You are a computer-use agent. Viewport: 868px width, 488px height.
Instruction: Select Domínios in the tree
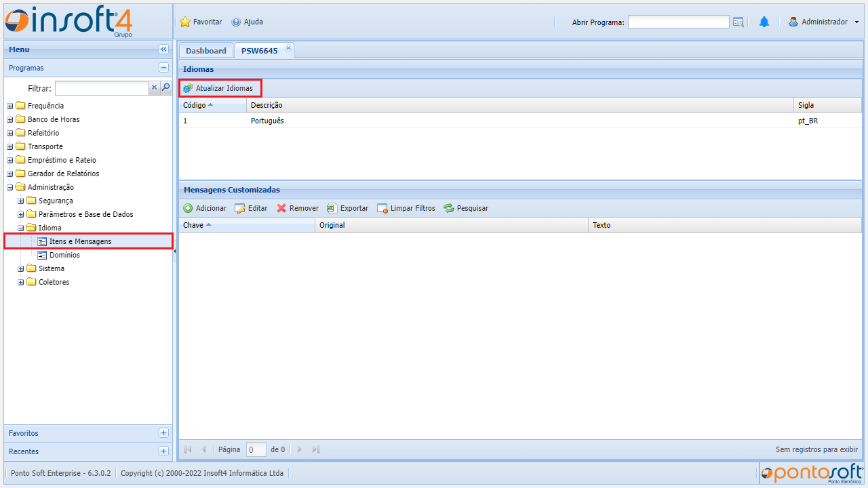point(64,256)
